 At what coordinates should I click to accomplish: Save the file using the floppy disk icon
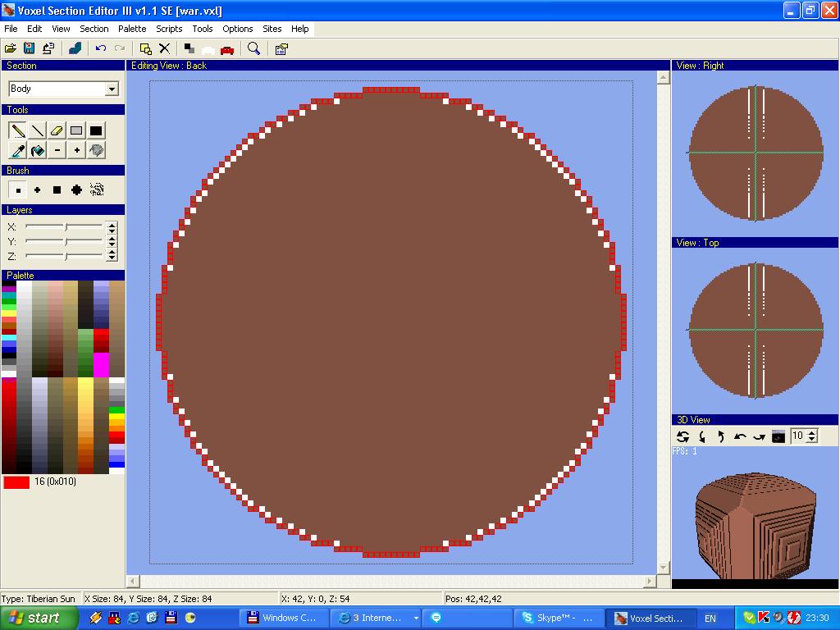[29, 48]
